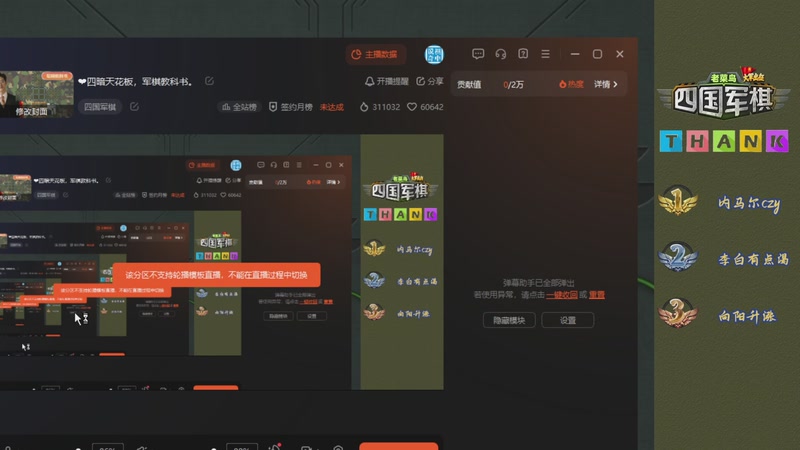Open the 全站榜 site-wide ranking
800x450 pixels.
tap(239, 107)
